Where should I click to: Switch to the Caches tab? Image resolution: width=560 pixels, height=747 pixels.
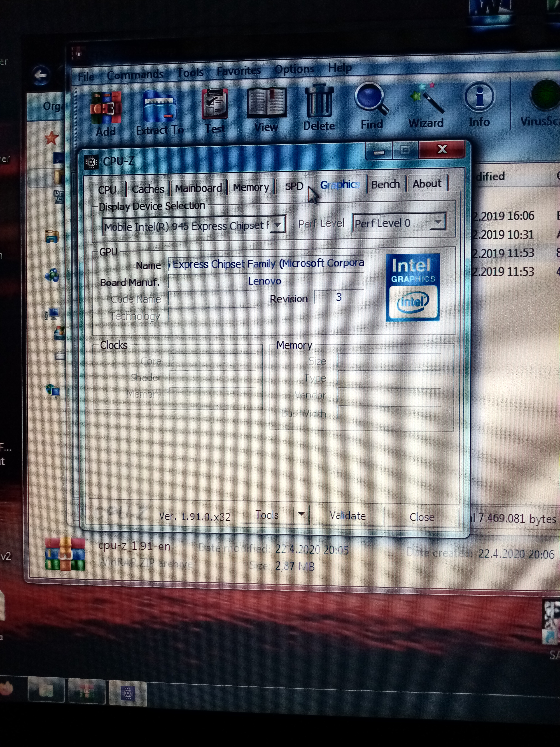pyautogui.click(x=148, y=189)
